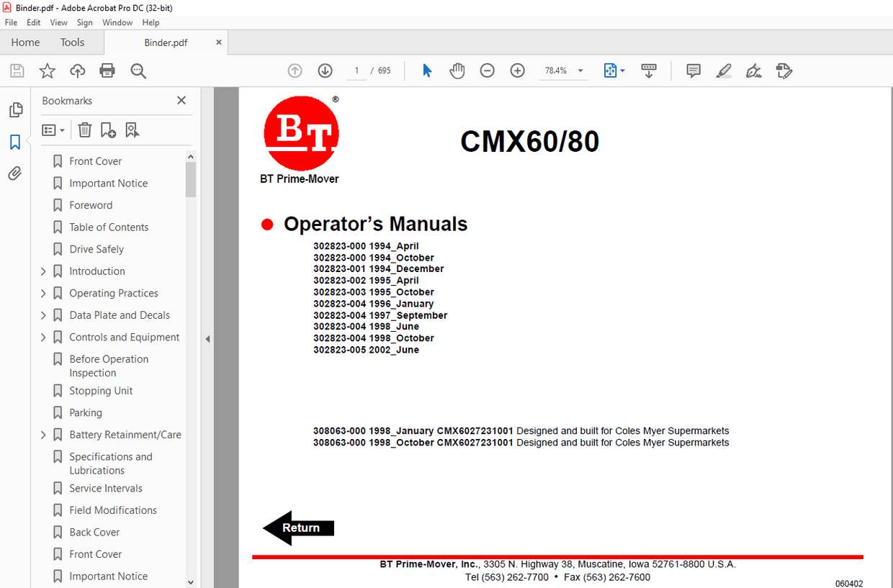Open the Page Thumbnails panel
893x588 pixels.
tap(16, 109)
